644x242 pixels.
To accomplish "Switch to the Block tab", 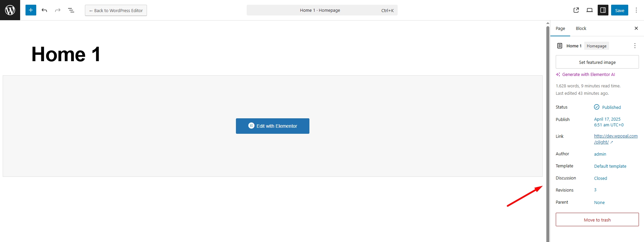I will coord(581,28).
